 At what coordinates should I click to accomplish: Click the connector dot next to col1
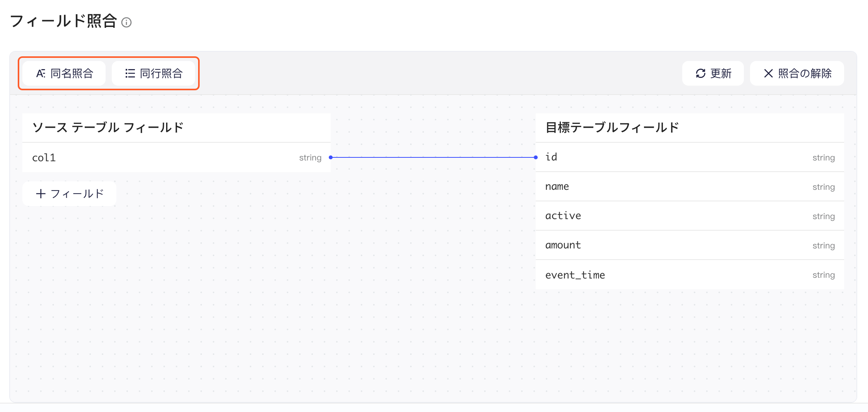pos(331,157)
